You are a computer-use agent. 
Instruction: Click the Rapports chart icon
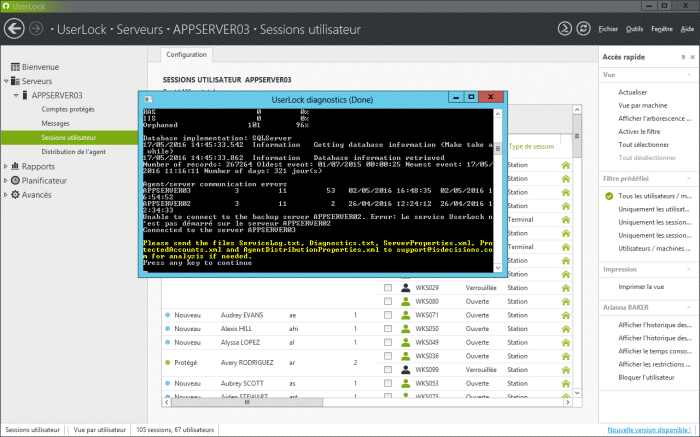[x=15, y=166]
